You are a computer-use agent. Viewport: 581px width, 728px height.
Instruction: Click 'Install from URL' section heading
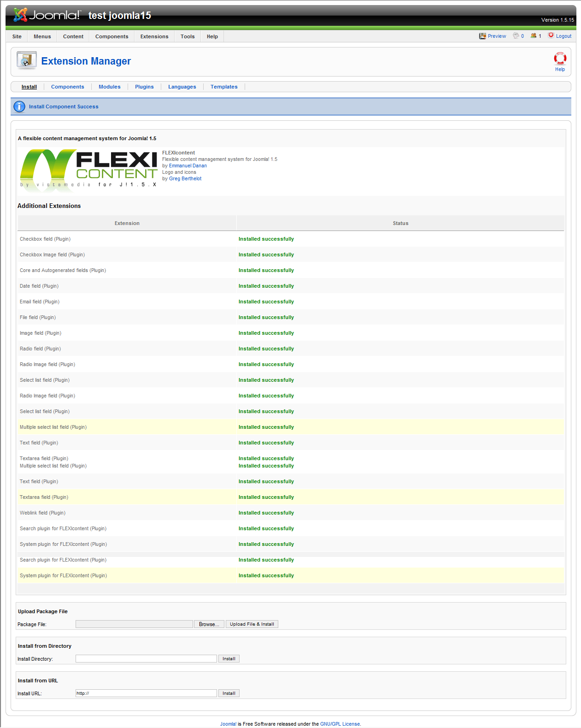(x=38, y=681)
